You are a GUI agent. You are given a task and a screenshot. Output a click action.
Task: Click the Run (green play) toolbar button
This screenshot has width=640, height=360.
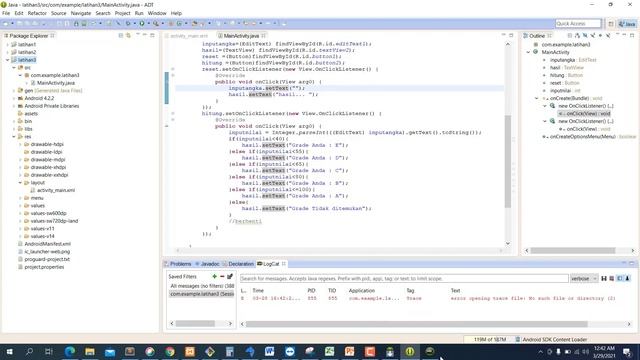142,24
